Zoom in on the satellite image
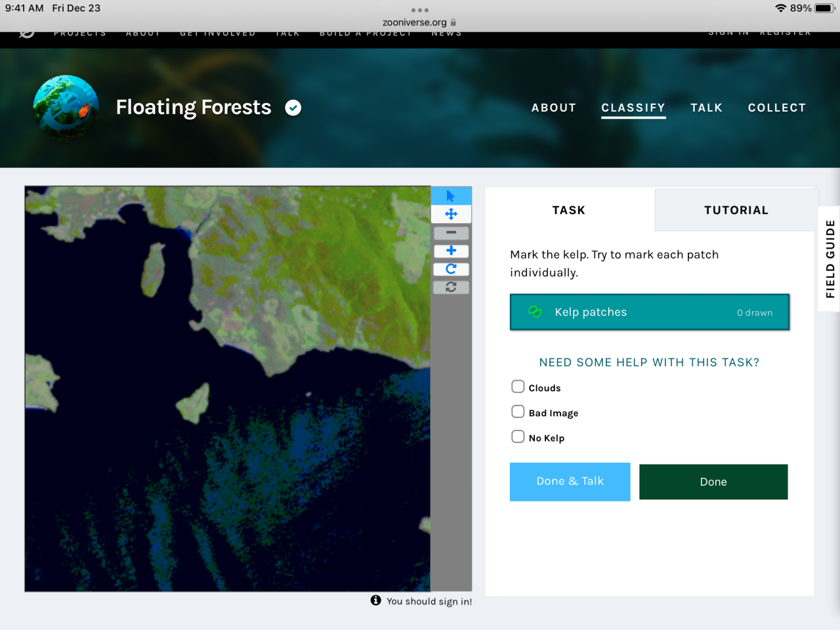The width and height of the screenshot is (840, 630). point(451,251)
